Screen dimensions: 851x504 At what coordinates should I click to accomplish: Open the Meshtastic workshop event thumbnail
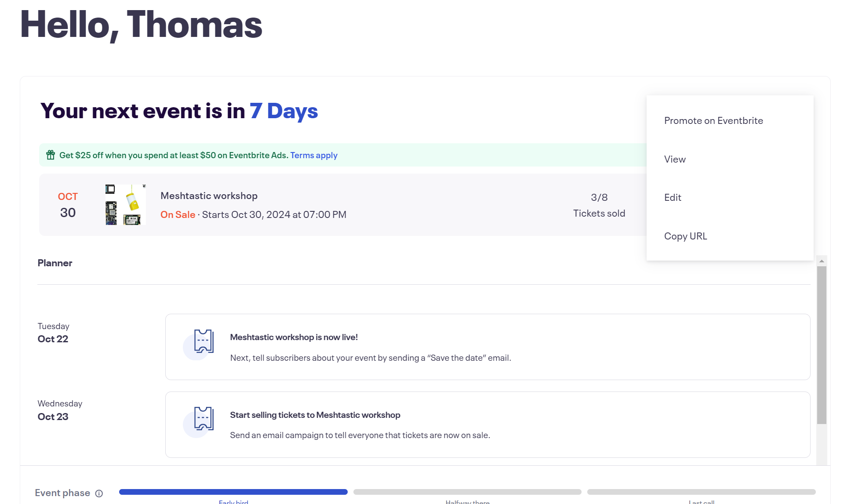coord(126,205)
